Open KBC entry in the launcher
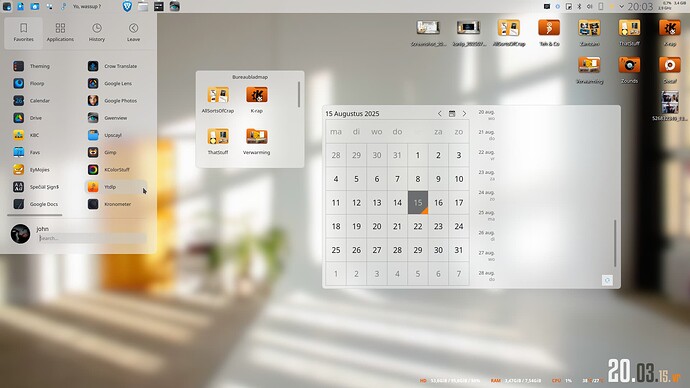 [40, 135]
